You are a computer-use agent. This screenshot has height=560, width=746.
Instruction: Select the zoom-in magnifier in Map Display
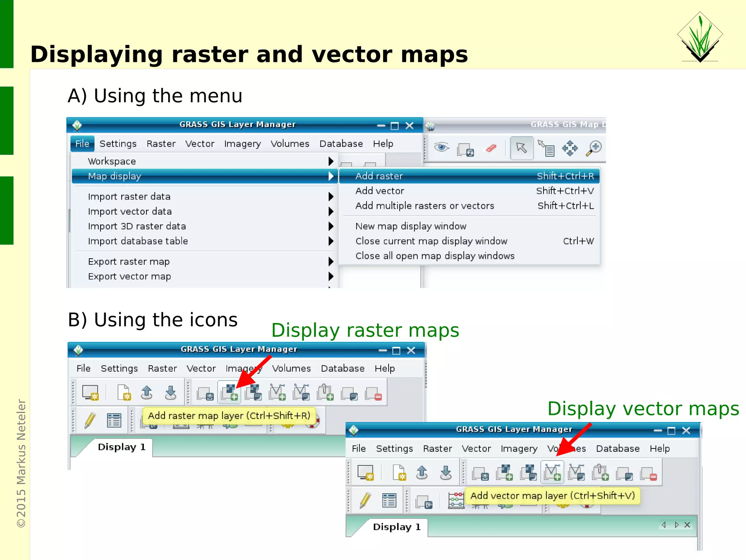(x=593, y=148)
